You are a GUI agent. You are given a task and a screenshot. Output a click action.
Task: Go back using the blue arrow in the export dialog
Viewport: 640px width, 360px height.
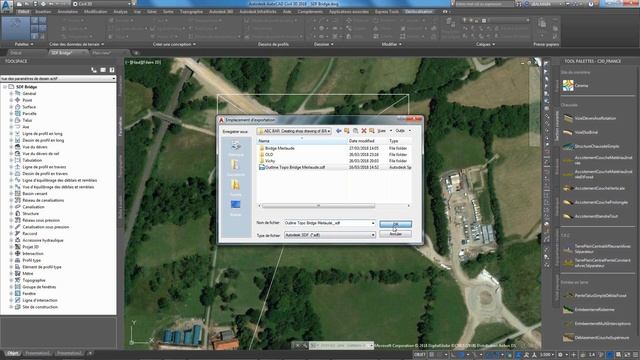[338, 131]
